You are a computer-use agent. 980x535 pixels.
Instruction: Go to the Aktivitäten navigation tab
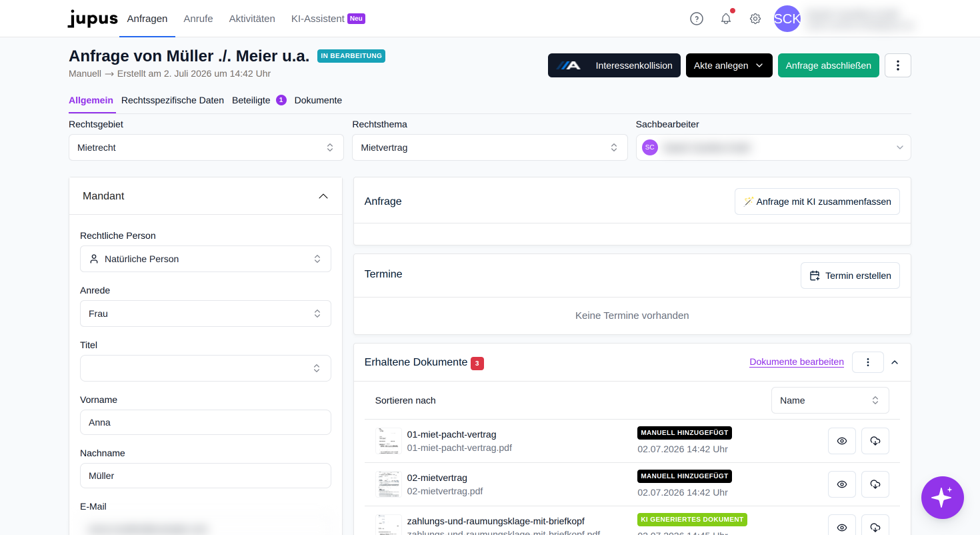252,19
